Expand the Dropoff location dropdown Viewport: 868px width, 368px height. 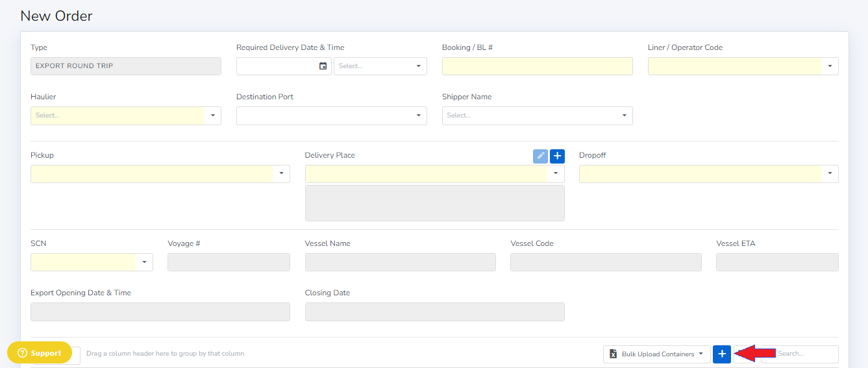tap(830, 174)
